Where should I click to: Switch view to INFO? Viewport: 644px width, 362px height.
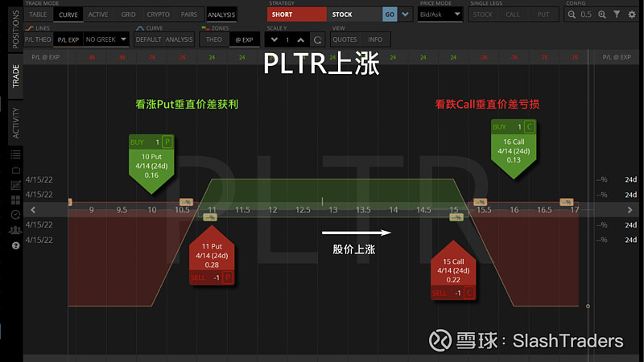coord(375,39)
